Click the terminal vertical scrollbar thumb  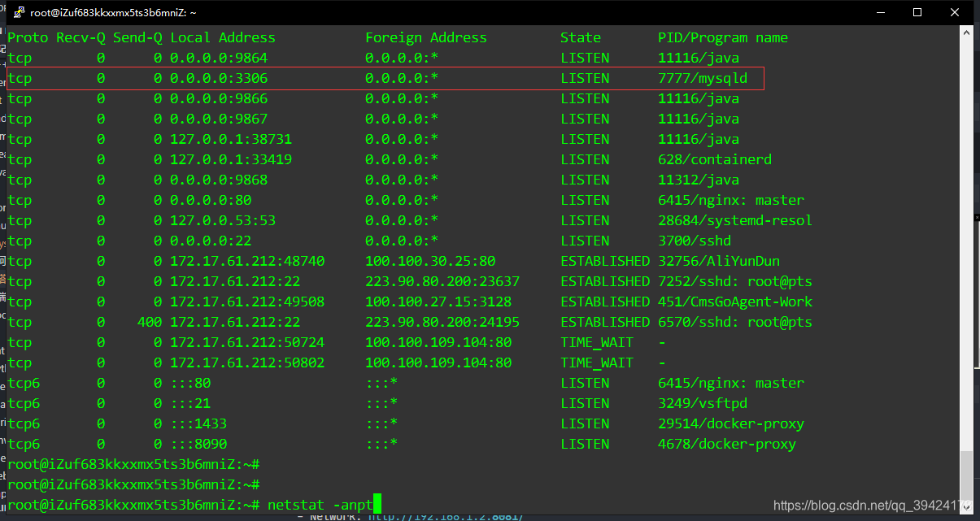[x=966, y=475]
